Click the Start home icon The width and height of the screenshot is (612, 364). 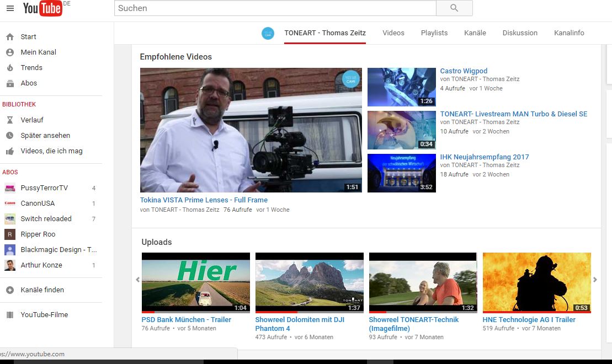point(10,36)
